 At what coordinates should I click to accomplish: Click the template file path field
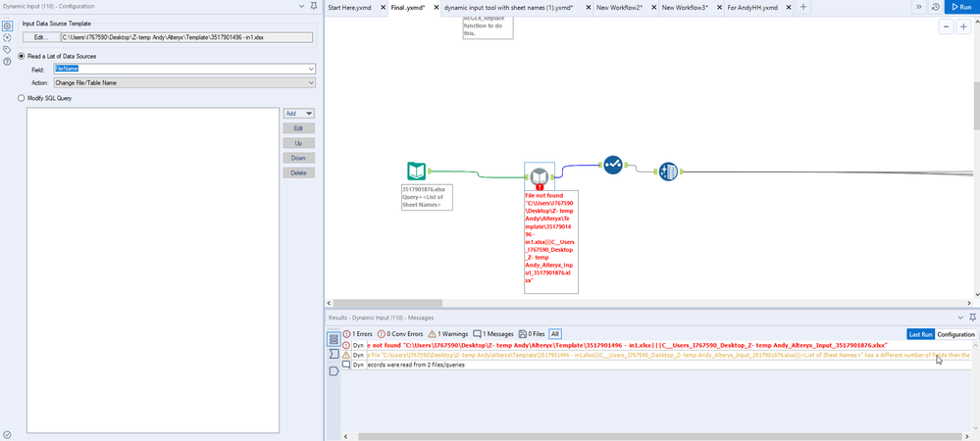click(186, 37)
